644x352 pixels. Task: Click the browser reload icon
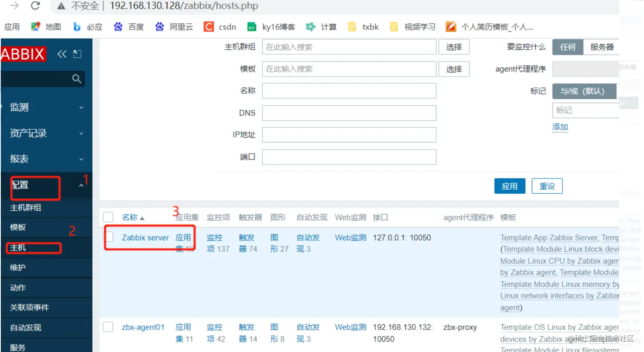pyautogui.click(x=36, y=6)
